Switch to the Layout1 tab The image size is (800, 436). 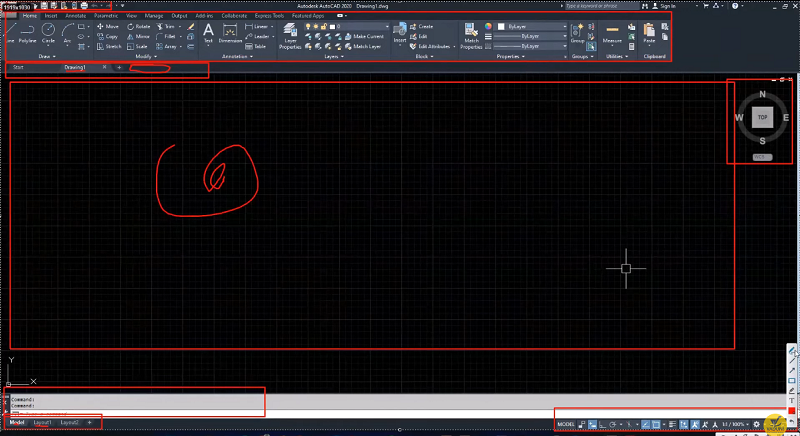coord(42,423)
